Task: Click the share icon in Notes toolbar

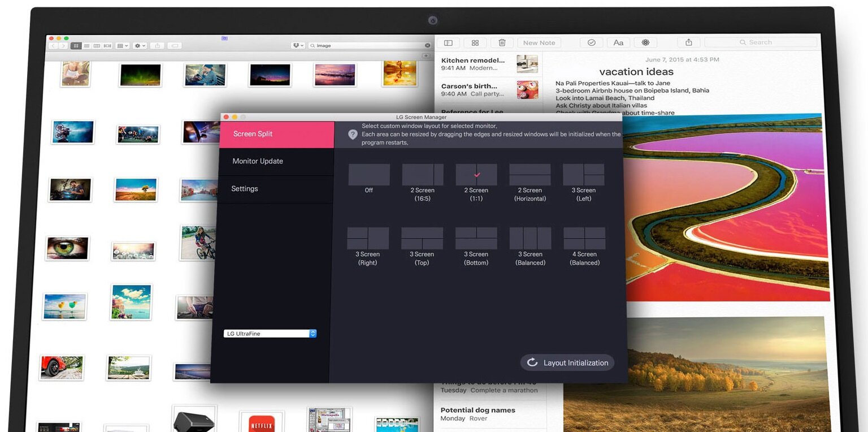Action: click(x=688, y=42)
